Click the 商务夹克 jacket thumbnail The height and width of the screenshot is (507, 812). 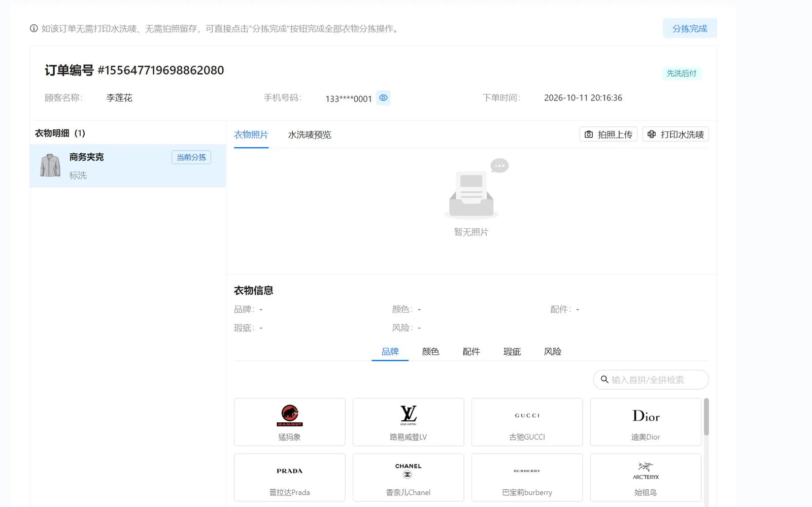(x=50, y=165)
